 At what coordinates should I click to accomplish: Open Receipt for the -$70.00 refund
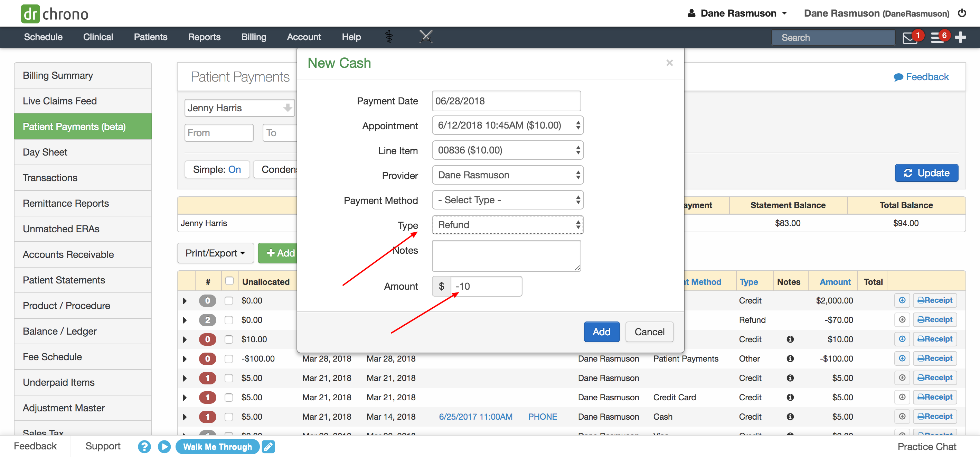935,320
